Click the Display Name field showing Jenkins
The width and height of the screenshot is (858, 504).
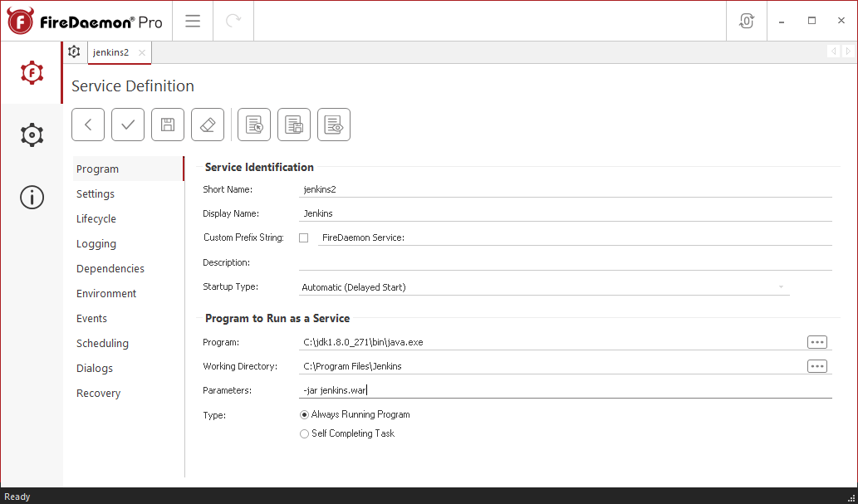point(566,213)
